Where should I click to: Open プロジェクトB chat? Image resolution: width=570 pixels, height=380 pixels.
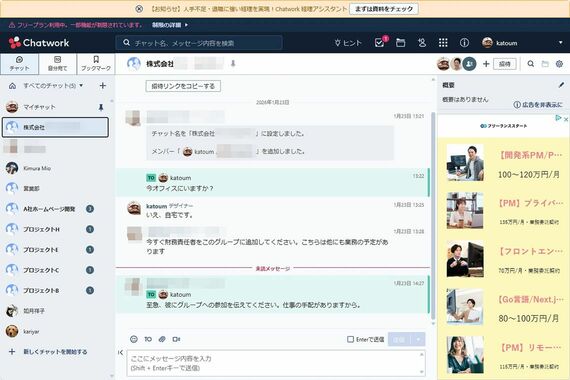55,290
